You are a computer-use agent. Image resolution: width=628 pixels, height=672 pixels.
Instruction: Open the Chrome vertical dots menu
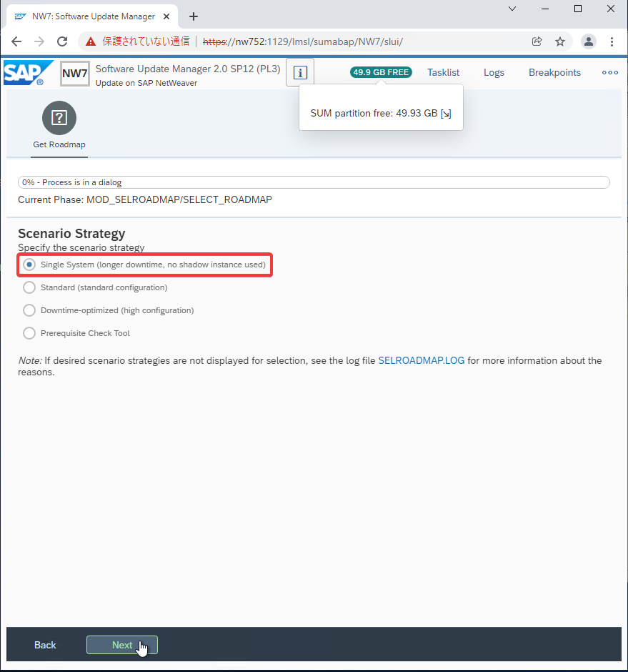612,41
